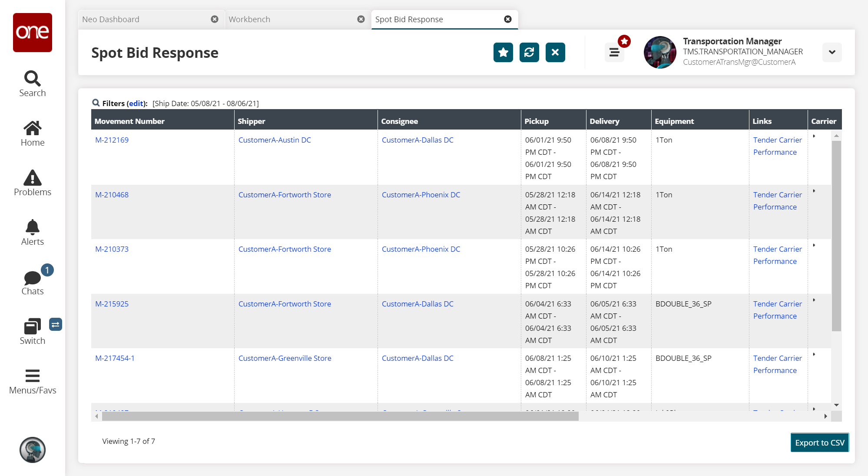This screenshot has height=476, width=868.
Task: Expand carrier arrow for M-215925 row
Action: tap(814, 300)
